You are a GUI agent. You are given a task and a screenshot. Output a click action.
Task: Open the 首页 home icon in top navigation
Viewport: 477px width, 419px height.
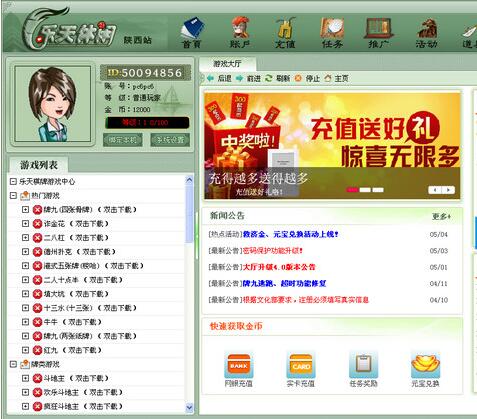pyautogui.click(x=192, y=33)
